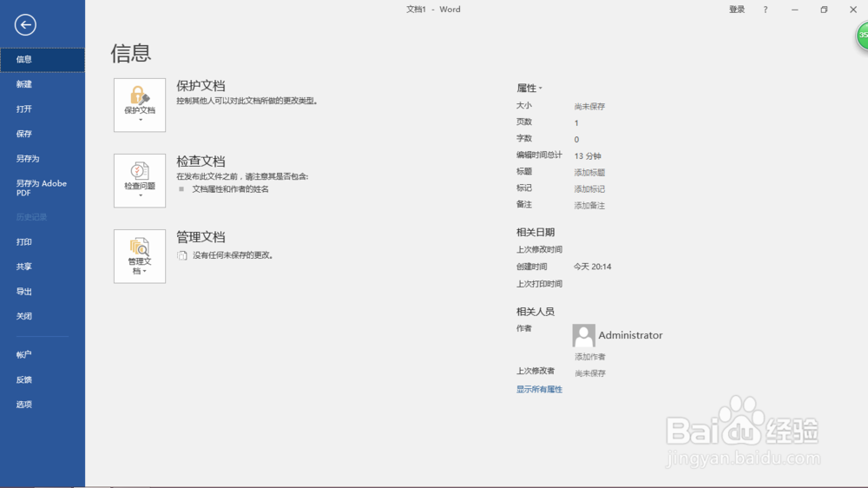Click the 相关日期 section heading
Viewport: 868px width, 488px height.
click(x=536, y=233)
